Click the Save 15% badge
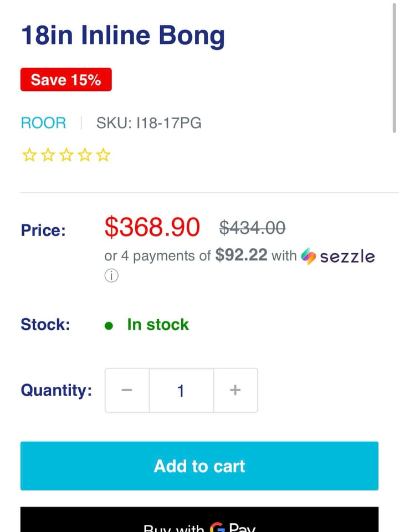399x532 pixels. click(x=66, y=80)
